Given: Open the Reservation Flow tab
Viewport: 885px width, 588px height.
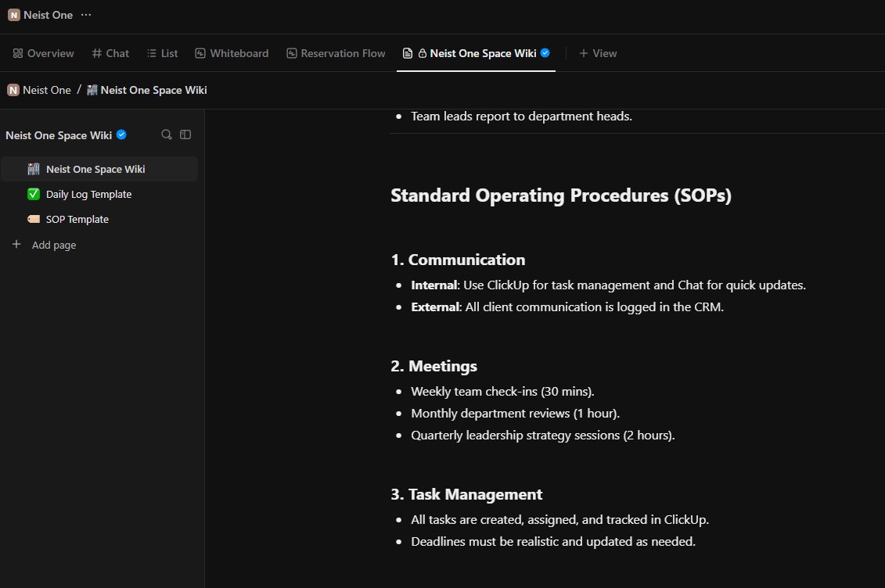Looking at the screenshot, I should pyautogui.click(x=336, y=53).
